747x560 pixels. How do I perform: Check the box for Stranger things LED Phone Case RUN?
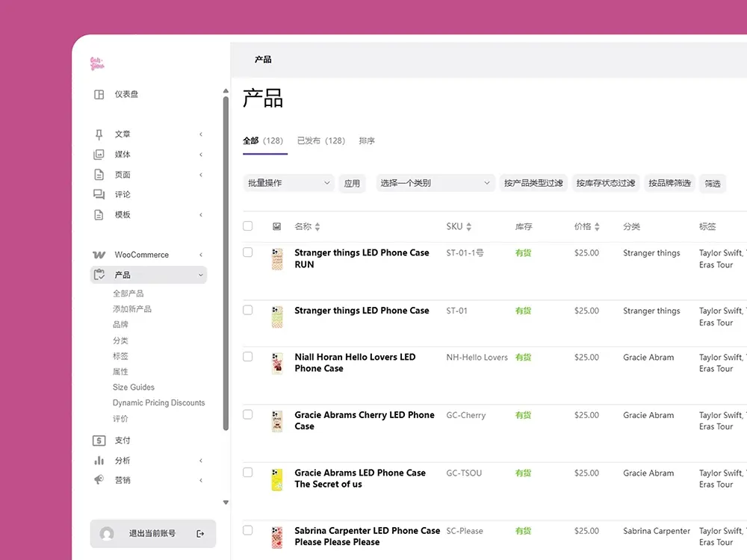(248, 252)
